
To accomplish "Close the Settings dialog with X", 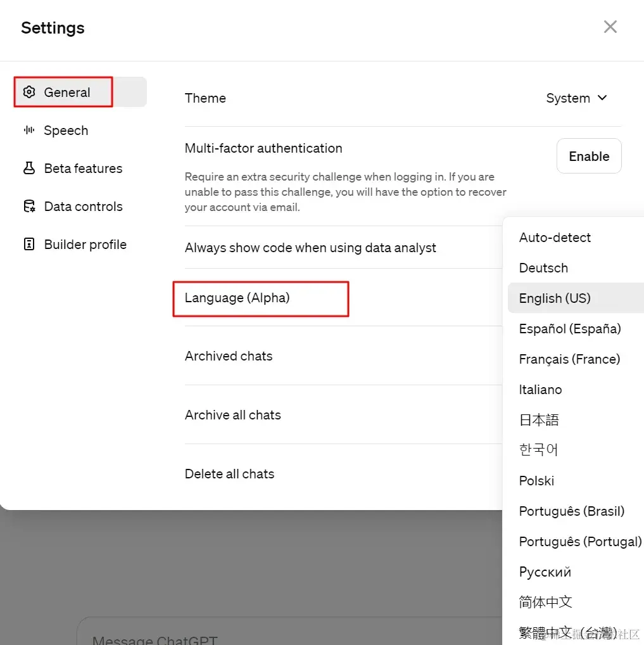I will pos(610,27).
